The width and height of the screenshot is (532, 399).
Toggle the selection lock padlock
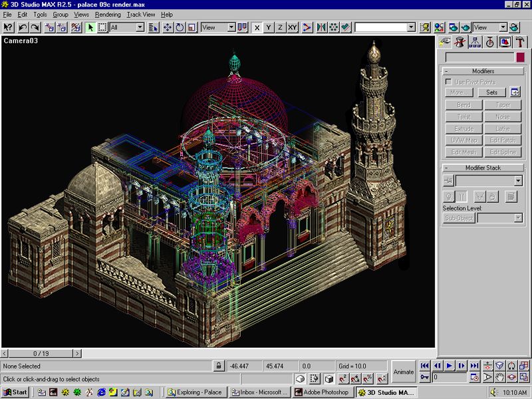coord(219,366)
